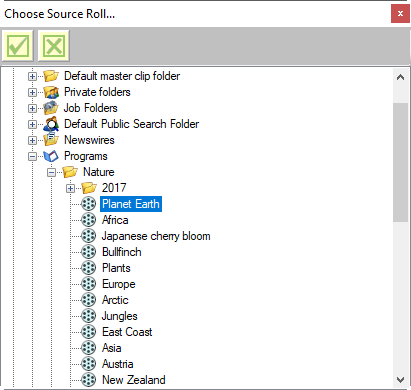This screenshot has width=411, height=390.
Task: Click the Arctic reel icon
Action: point(89,300)
